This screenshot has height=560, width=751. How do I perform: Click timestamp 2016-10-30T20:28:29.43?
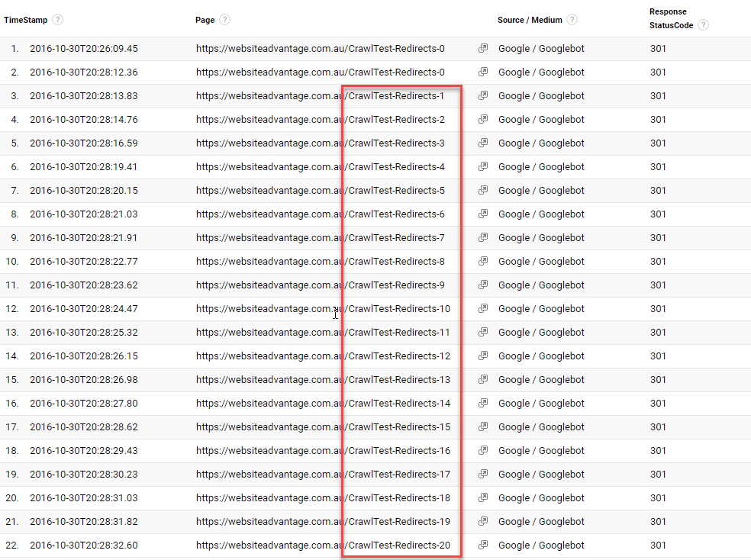point(84,450)
